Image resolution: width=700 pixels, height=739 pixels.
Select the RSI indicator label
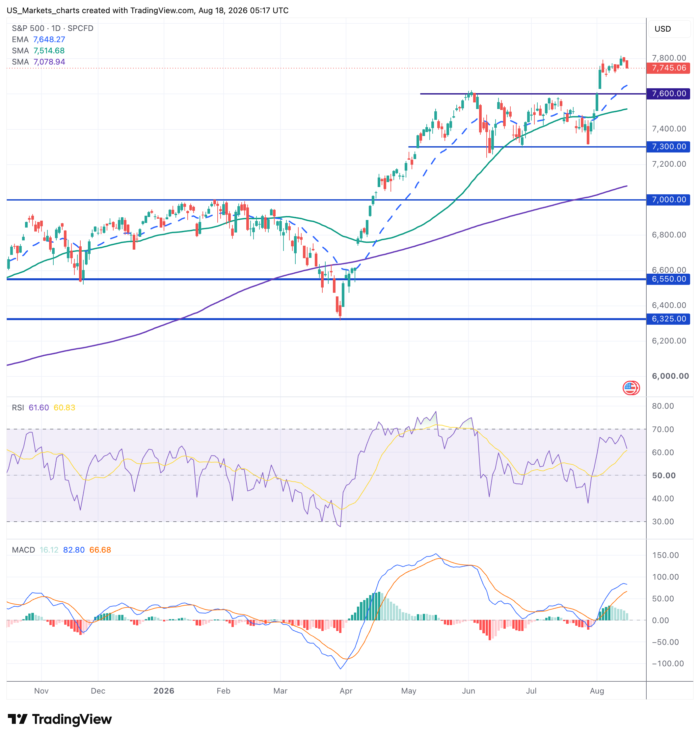(18, 408)
